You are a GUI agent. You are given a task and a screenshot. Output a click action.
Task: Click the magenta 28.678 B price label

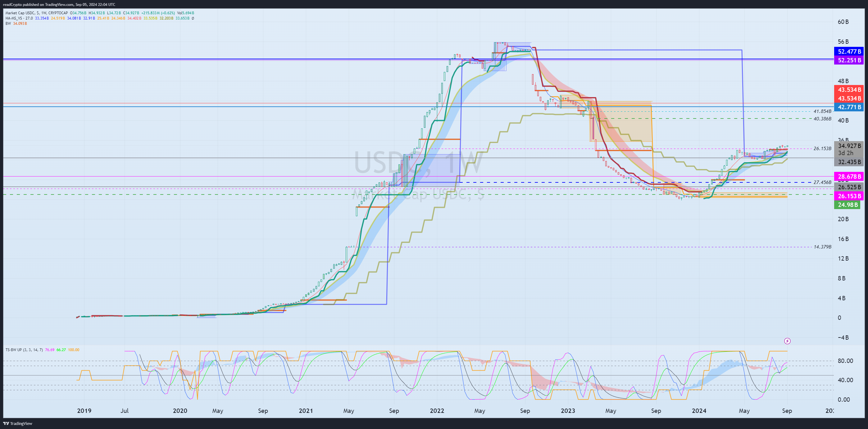tap(849, 176)
